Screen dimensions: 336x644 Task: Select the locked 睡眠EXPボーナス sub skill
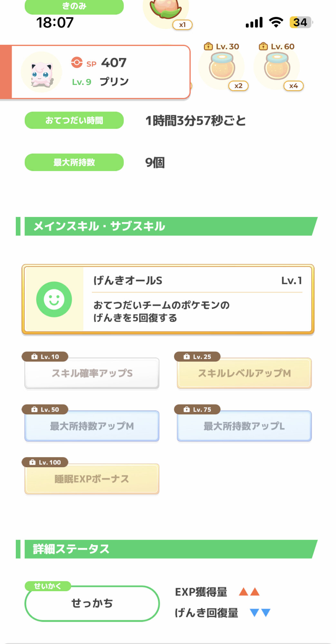pyautogui.click(x=92, y=479)
